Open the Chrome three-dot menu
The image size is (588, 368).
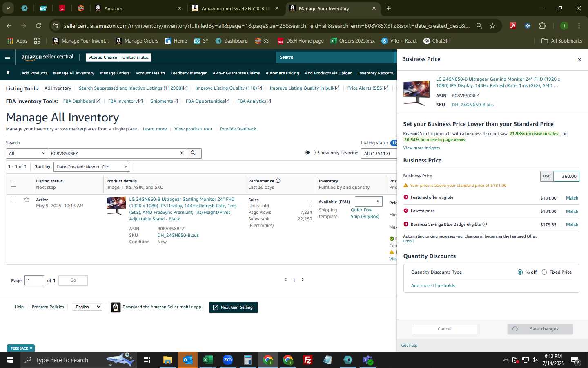[579, 26]
